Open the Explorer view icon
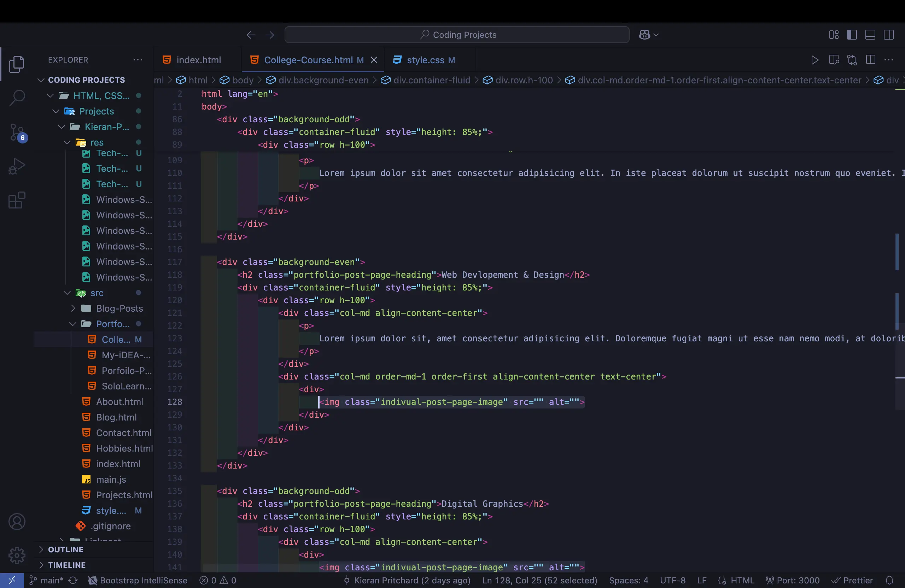 click(17, 64)
